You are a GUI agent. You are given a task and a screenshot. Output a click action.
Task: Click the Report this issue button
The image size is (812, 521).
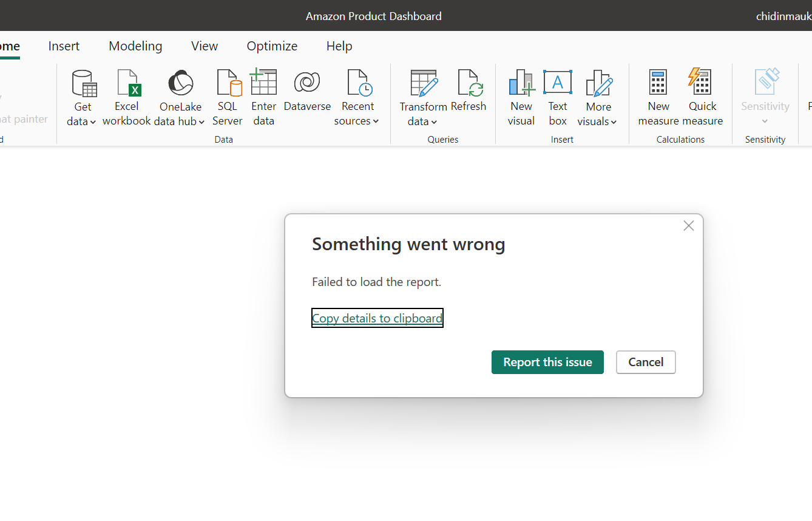click(x=547, y=362)
